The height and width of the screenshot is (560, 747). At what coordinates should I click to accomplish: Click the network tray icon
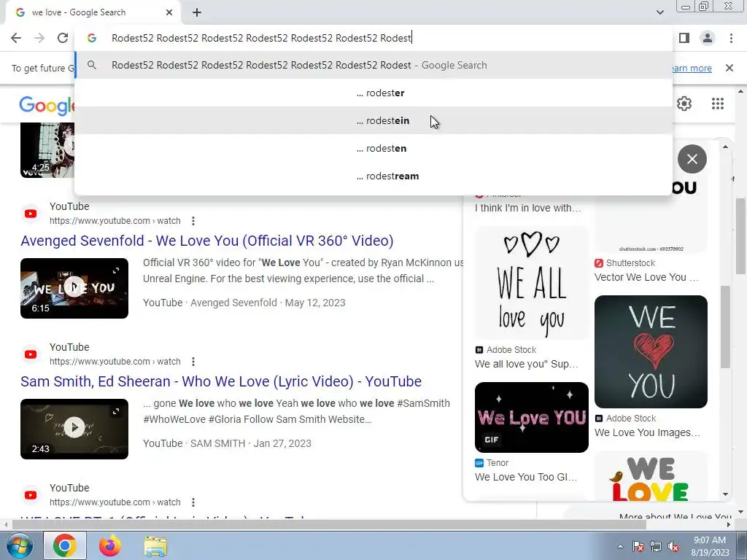point(656,547)
